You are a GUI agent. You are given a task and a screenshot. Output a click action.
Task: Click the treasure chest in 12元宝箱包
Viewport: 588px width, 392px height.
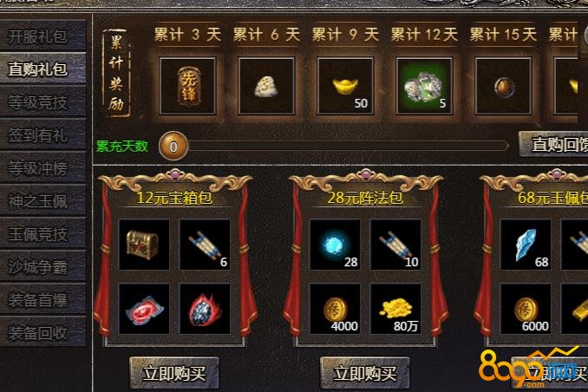coord(144,245)
